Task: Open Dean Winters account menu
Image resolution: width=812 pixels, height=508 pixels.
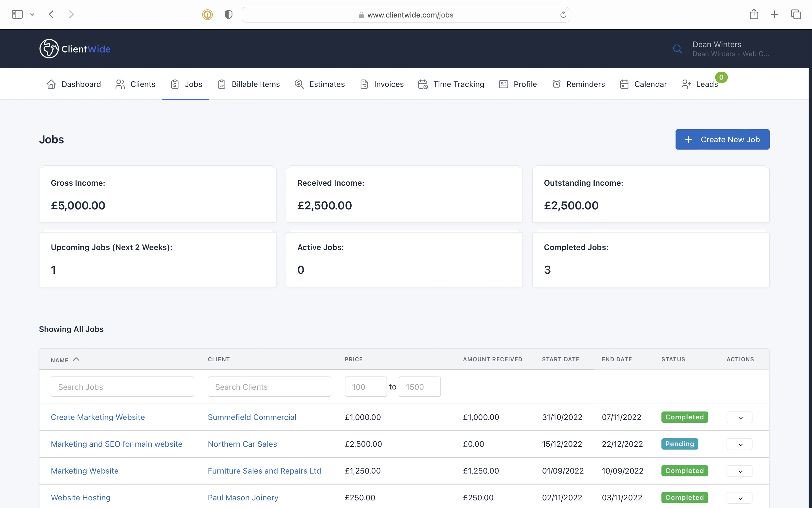Action: pyautogui.click(x=731, y=49)
